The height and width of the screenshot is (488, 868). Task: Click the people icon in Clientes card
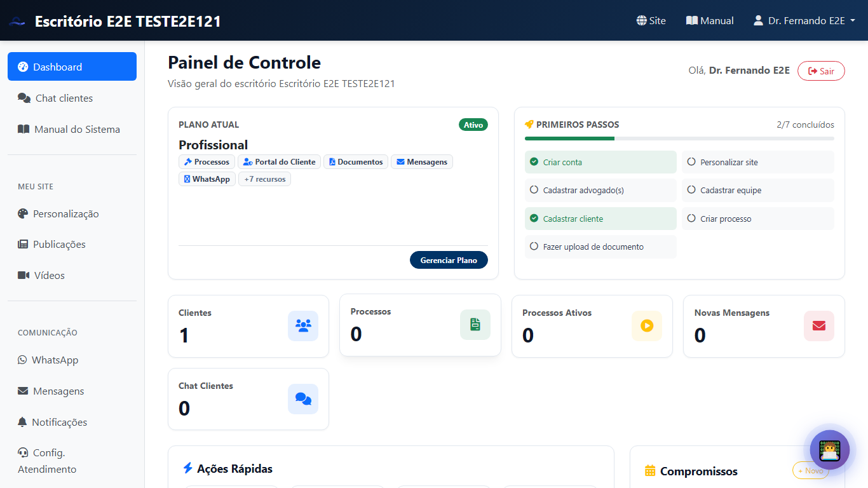(x=303, y=326)
